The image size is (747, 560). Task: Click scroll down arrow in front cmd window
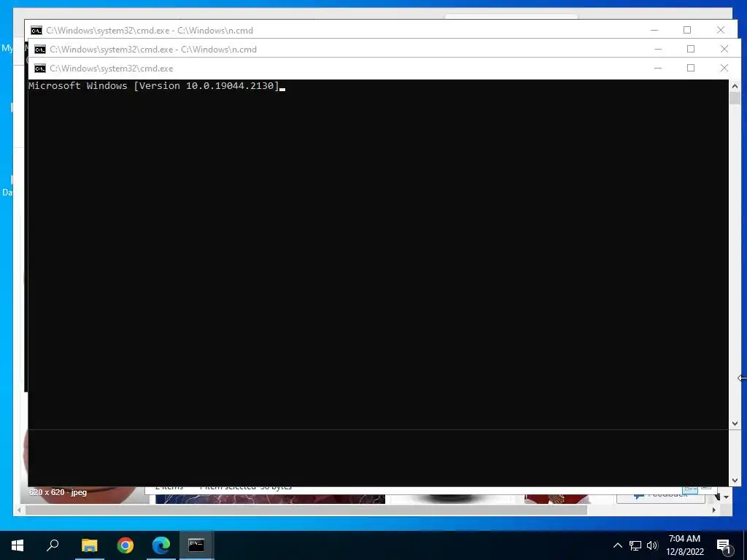(735, 424)
